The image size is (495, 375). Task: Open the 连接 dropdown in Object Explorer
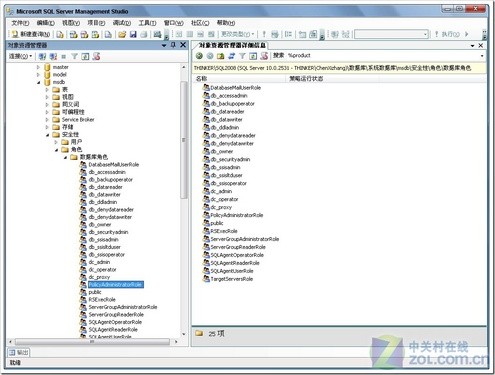[20, 56]
